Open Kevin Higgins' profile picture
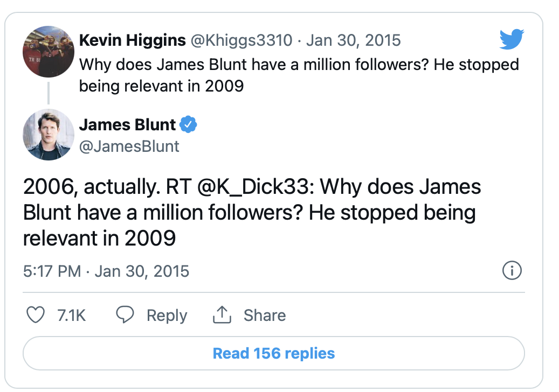559x392 pixels. (49, 52)
